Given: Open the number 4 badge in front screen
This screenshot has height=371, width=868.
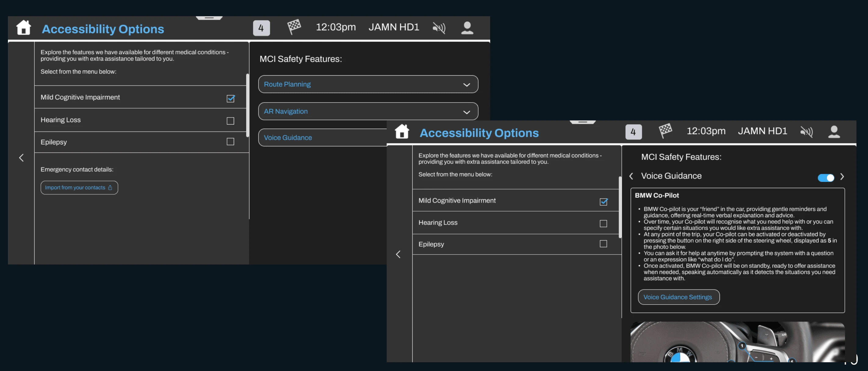Looking at the screenshot, I should [x=634, y=132].
